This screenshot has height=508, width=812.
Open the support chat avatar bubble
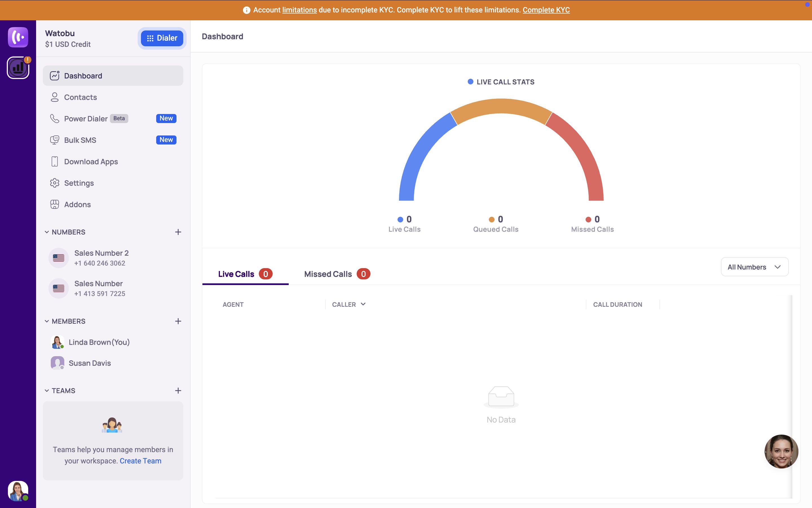coord(781,451)
